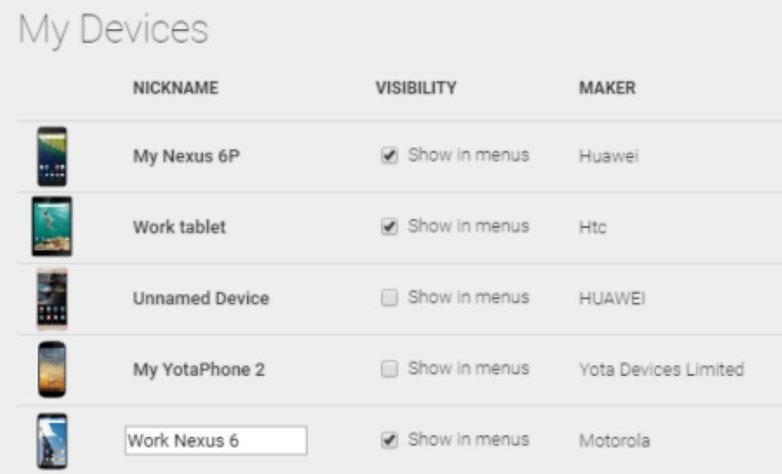The height and width of the screenshot is (474, 782).
Task: Open the YotaPhone 2 device picture
Action: click(x=52, y=369)
